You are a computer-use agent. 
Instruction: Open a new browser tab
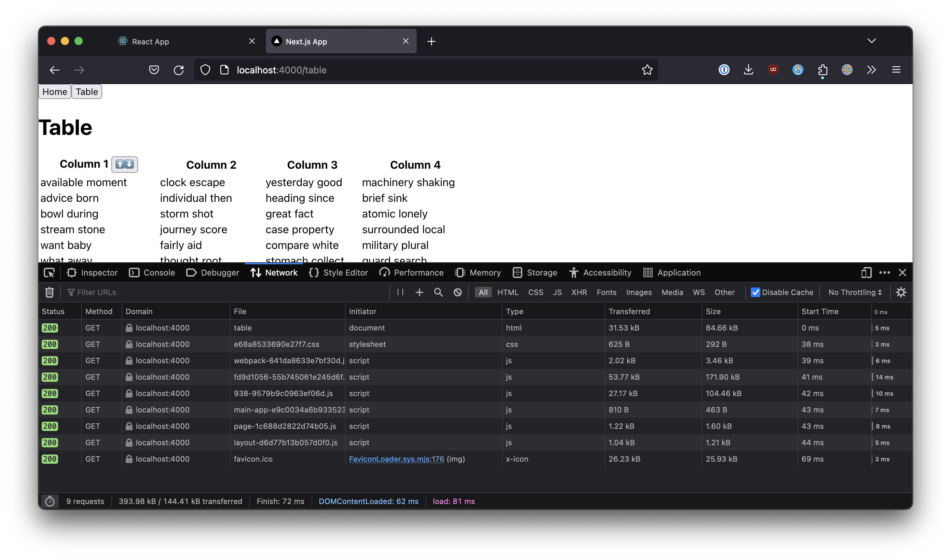pyautogui.click(x=431, y=41)
